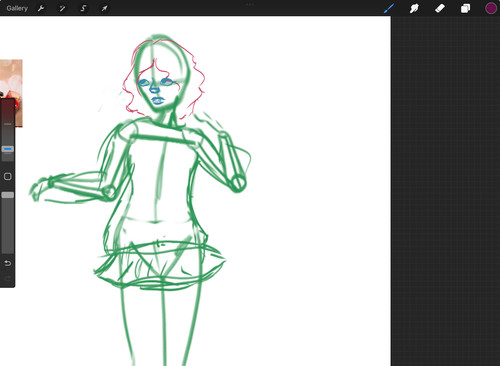This screenshot has height=366, width=500.
Task: Activate the Transform arrow tool
Action: pyautogui.click(x=104, y=8)
